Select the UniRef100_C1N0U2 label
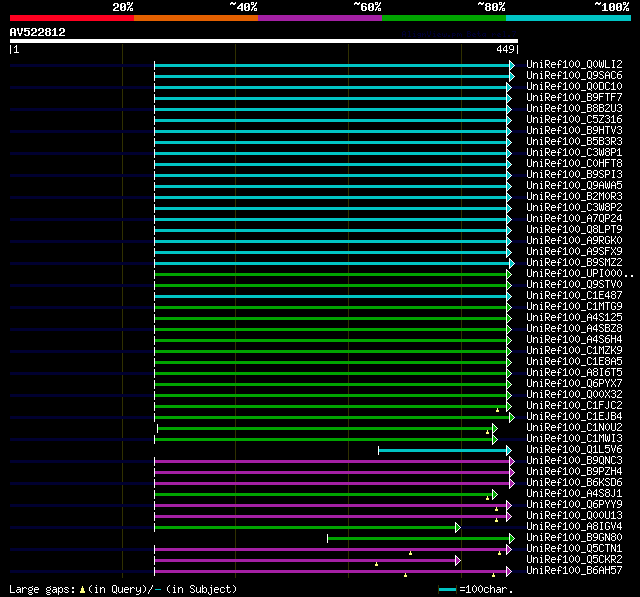 (x=574, y=428)
